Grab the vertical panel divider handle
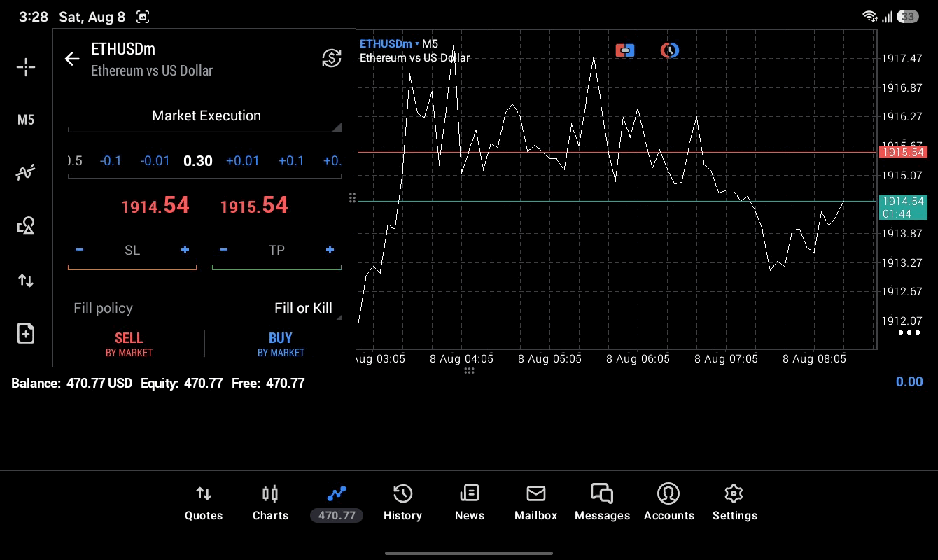Image resolution: width=938 pixels, height=560 pixels. pyautogui.click(x=352, y=198)
